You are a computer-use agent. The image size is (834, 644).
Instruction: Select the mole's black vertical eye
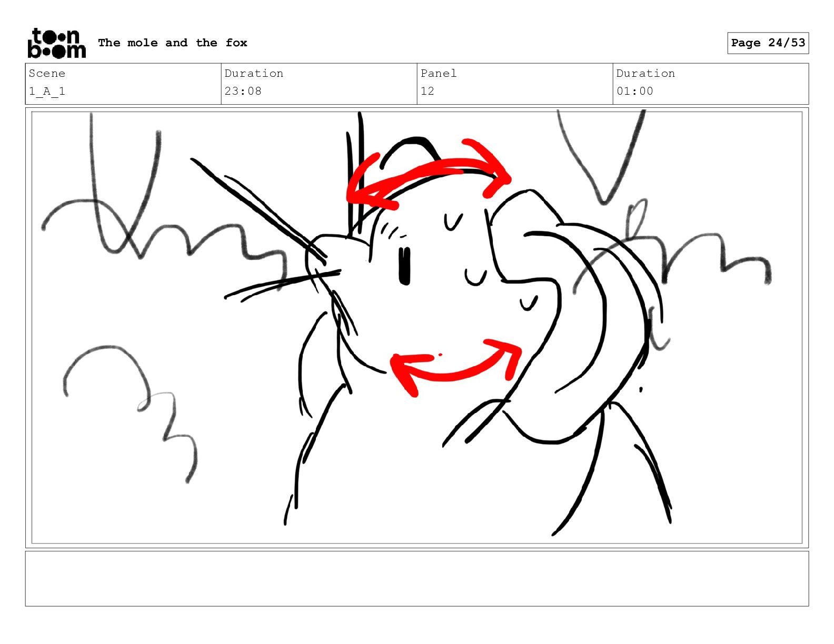(404, 266)
